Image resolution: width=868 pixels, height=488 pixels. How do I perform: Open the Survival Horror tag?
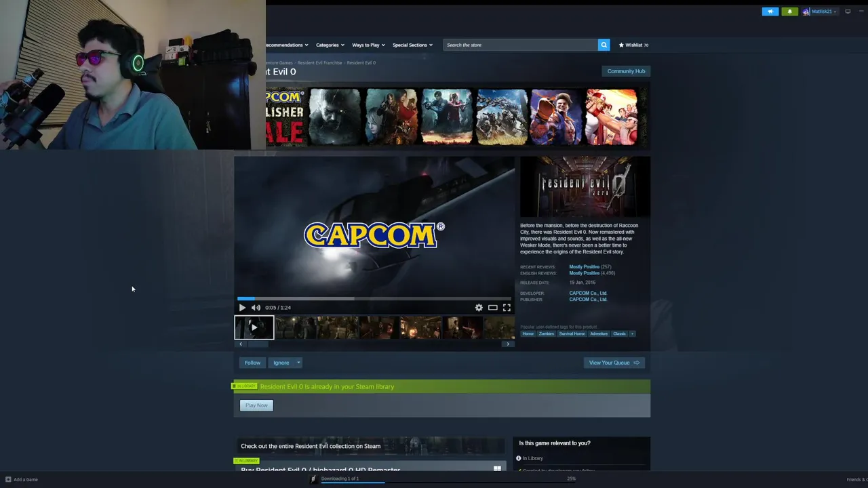[x=572, y=333]
